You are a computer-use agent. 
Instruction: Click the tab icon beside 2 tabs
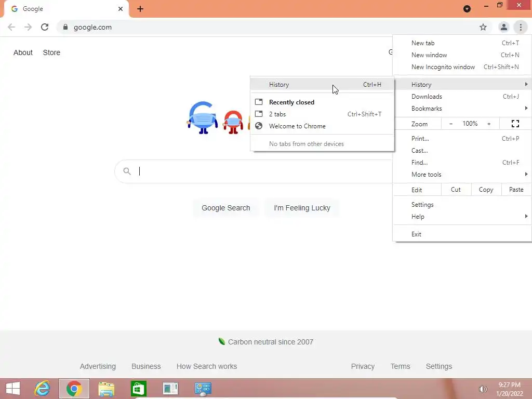click(259, 114)
